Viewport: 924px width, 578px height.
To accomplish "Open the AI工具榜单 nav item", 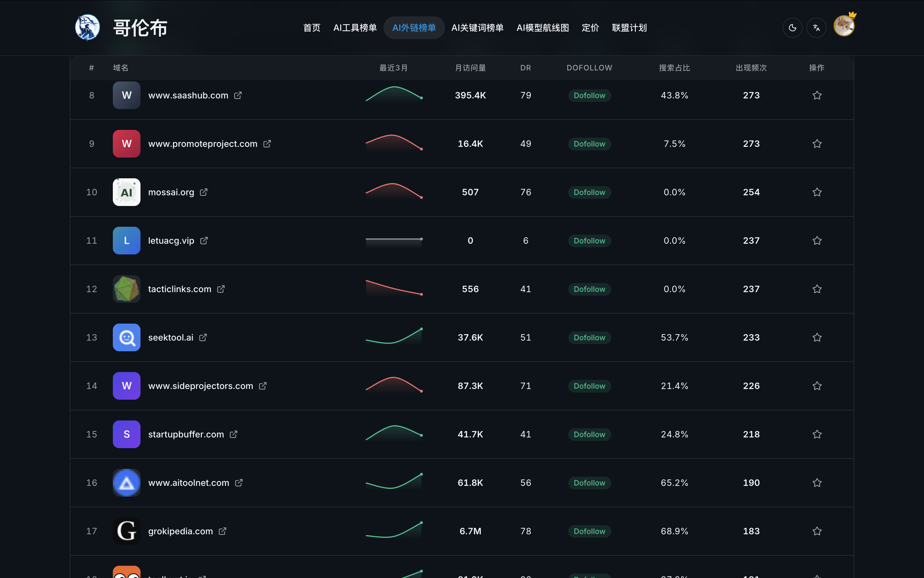I will [355, 28].
